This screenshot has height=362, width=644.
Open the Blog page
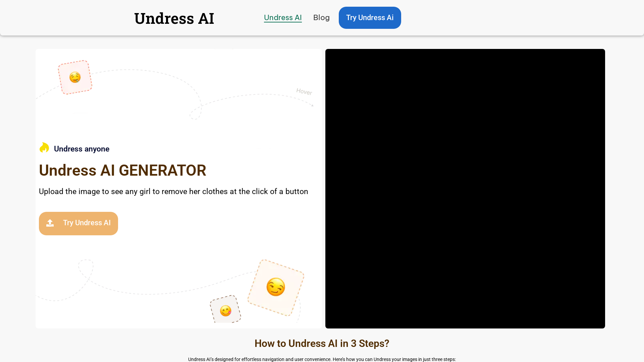click(321, 17)
